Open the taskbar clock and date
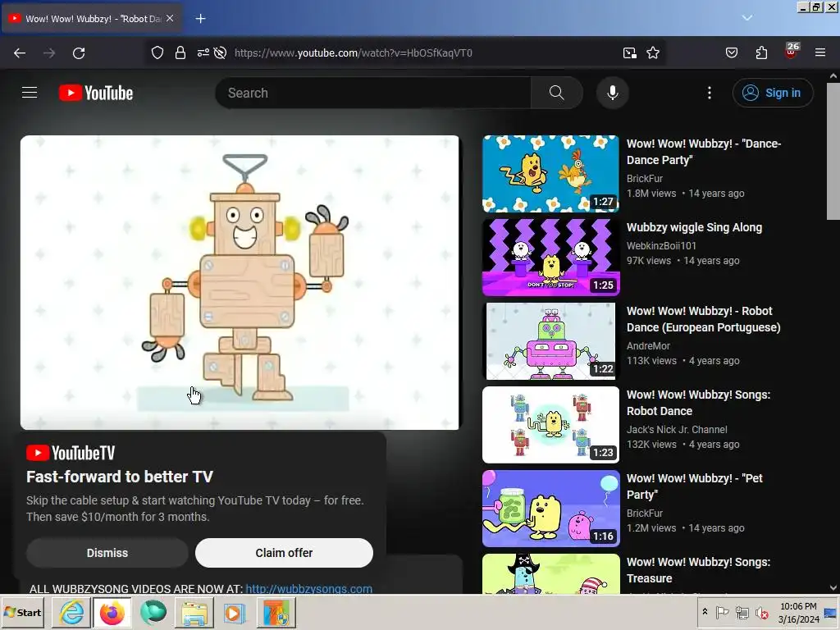The height and width of the screenshot is (630, 840). click(x=798, y=612)
